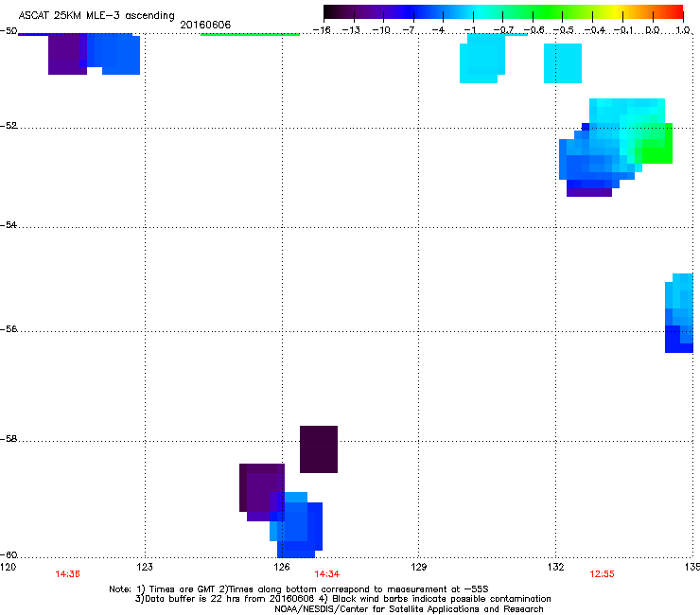
Task: Click the color bar label -7
Action: coord(410,30)
